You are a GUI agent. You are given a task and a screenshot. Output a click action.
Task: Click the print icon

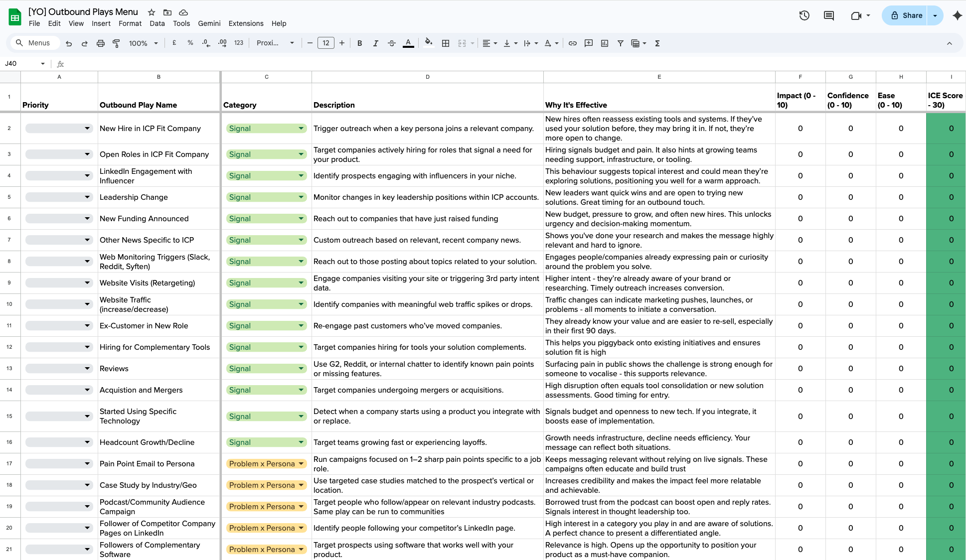click(x=100, y=43)
